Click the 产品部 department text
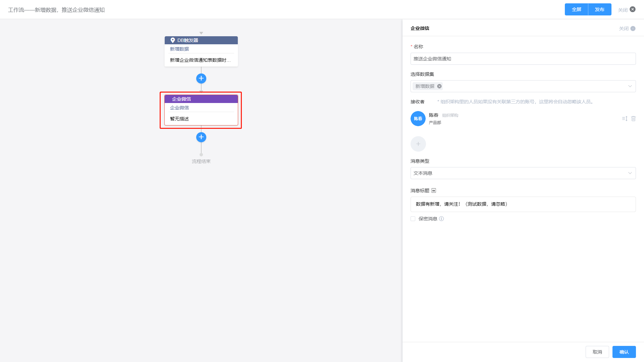 435,123
